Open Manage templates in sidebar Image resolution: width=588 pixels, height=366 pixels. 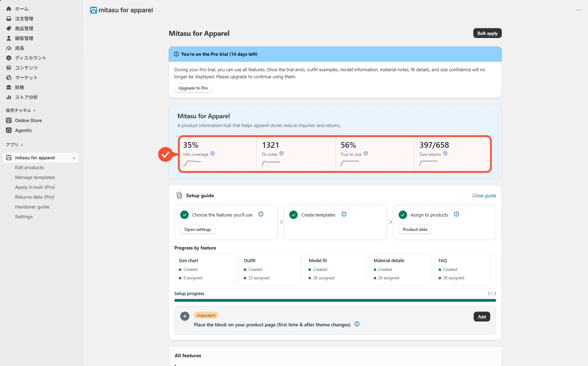click(x=35, y=178)
